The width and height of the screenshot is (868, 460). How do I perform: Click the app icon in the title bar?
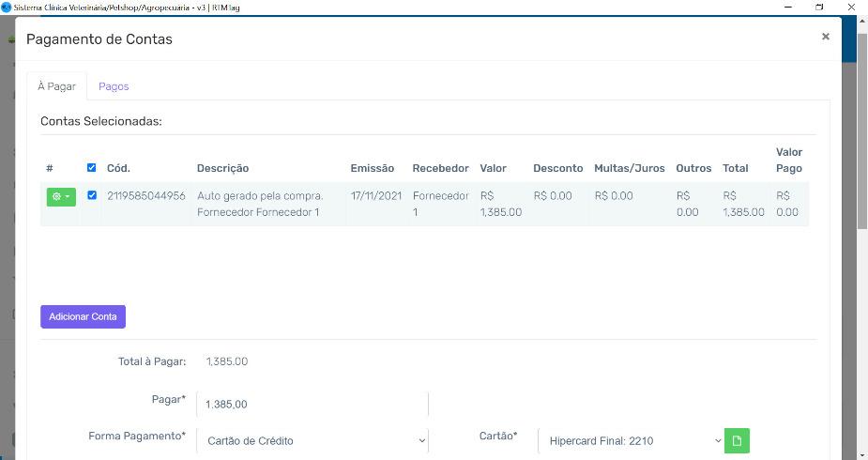click(7, 7)
